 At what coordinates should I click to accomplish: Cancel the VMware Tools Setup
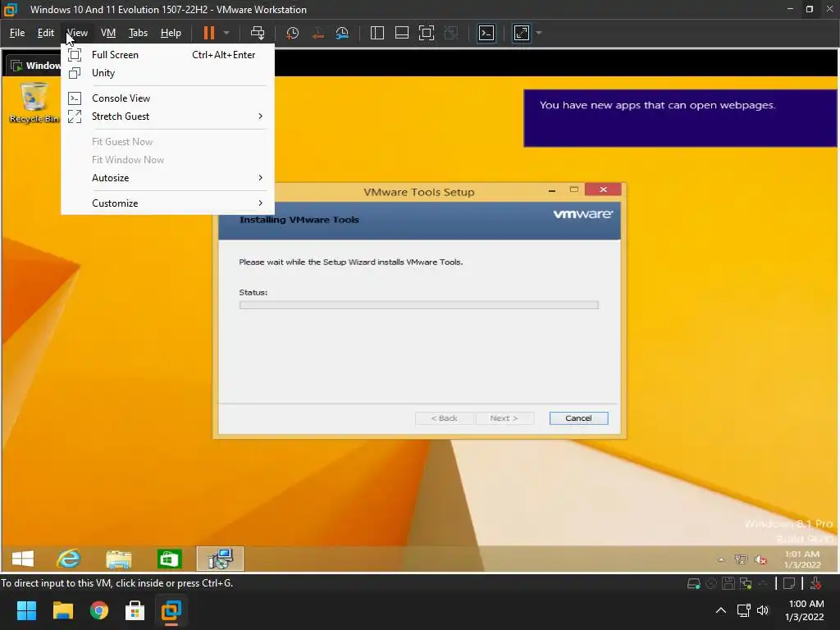coord(578,418)
